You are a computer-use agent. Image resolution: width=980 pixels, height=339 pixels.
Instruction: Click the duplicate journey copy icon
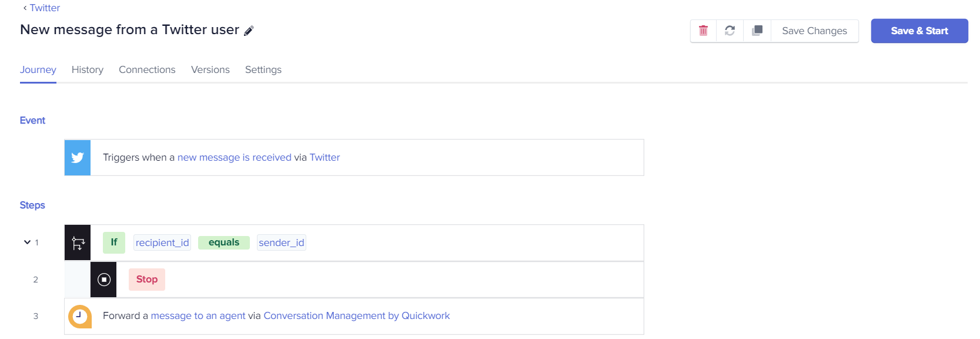point(757,31)
